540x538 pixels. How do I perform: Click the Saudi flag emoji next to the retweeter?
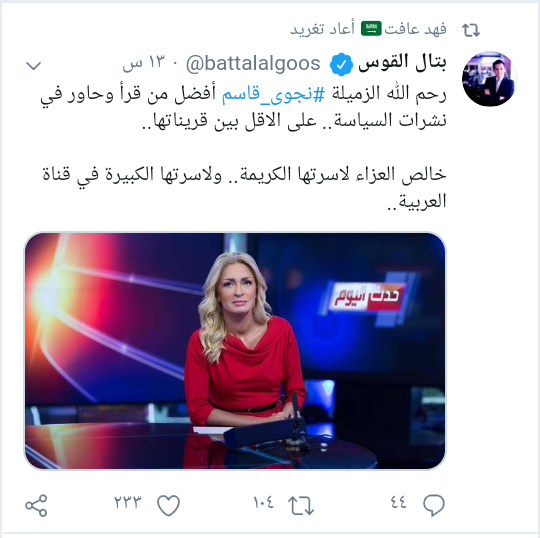(x=371, y=29)
